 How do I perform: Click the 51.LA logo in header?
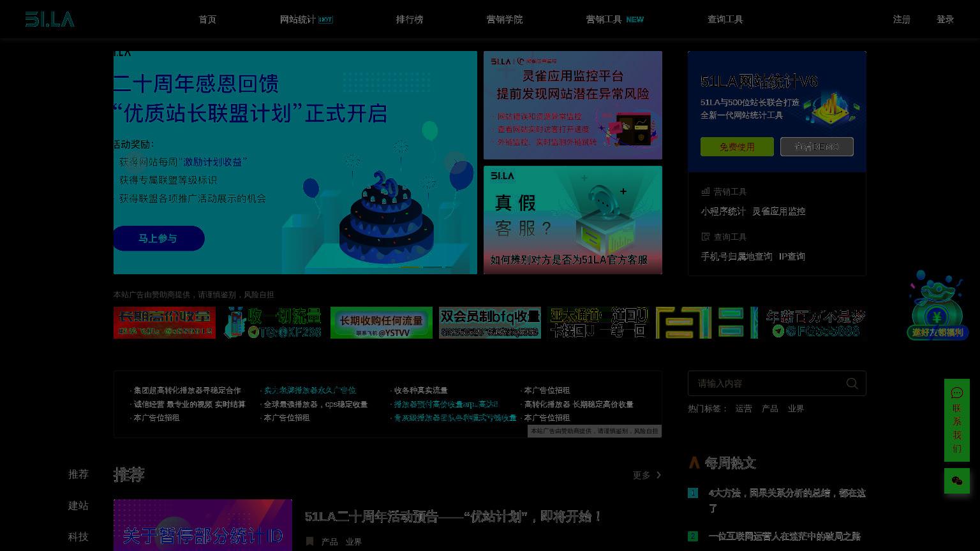(x=50, y=19)
